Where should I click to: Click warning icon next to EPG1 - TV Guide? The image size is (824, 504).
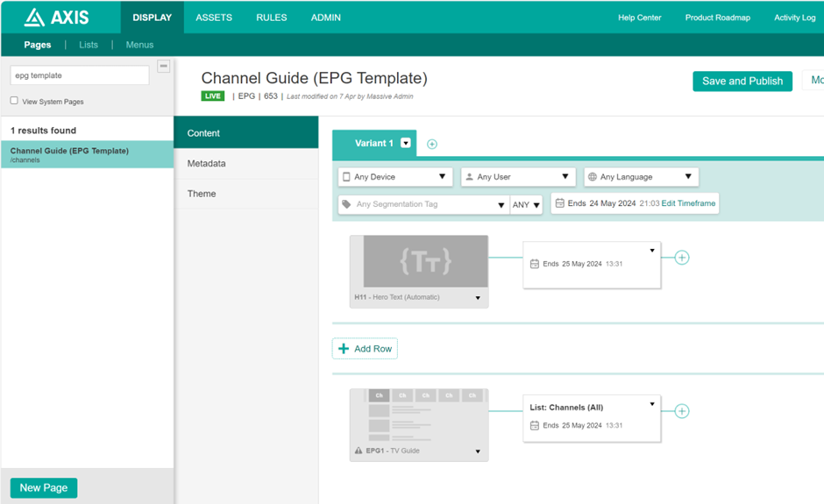359,451
